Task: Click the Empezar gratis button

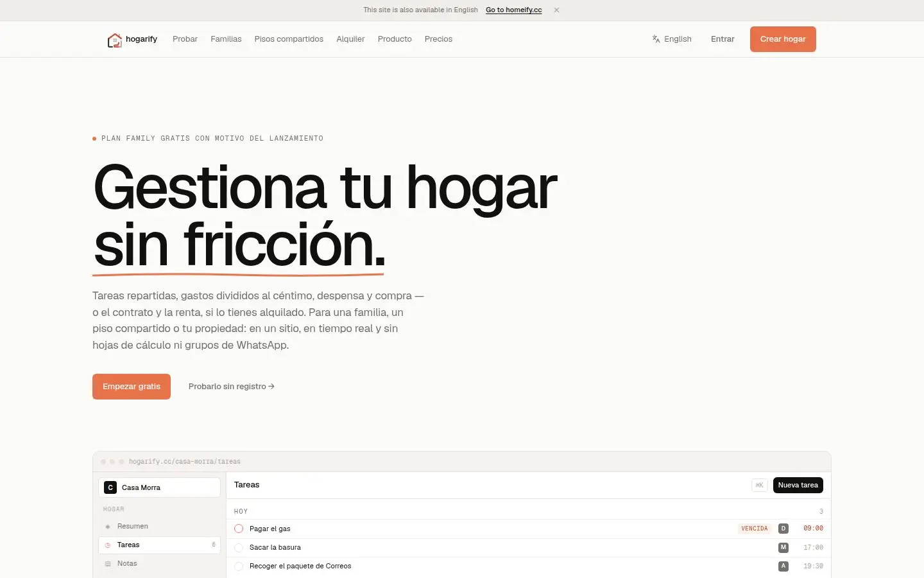Action: coord(132,387)
